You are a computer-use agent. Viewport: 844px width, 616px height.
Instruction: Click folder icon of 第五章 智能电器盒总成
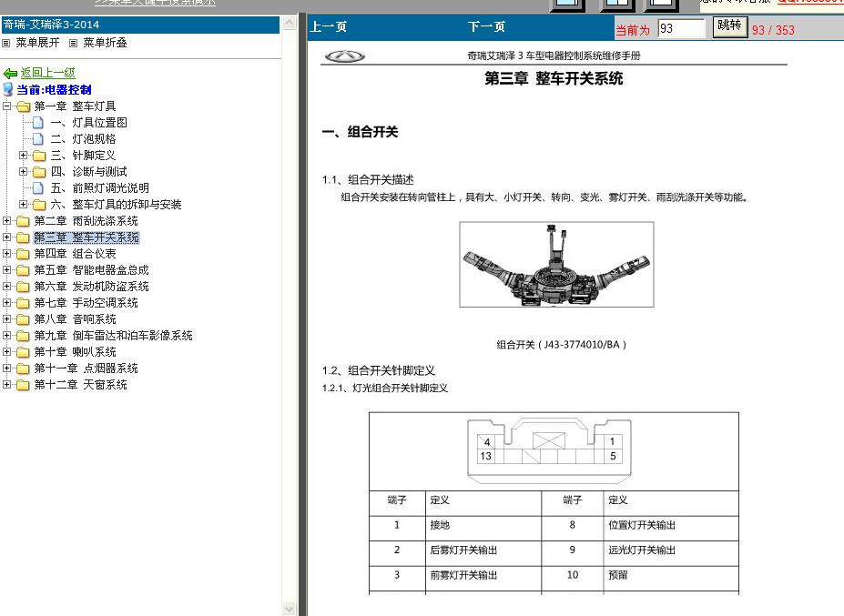[23, 270]
